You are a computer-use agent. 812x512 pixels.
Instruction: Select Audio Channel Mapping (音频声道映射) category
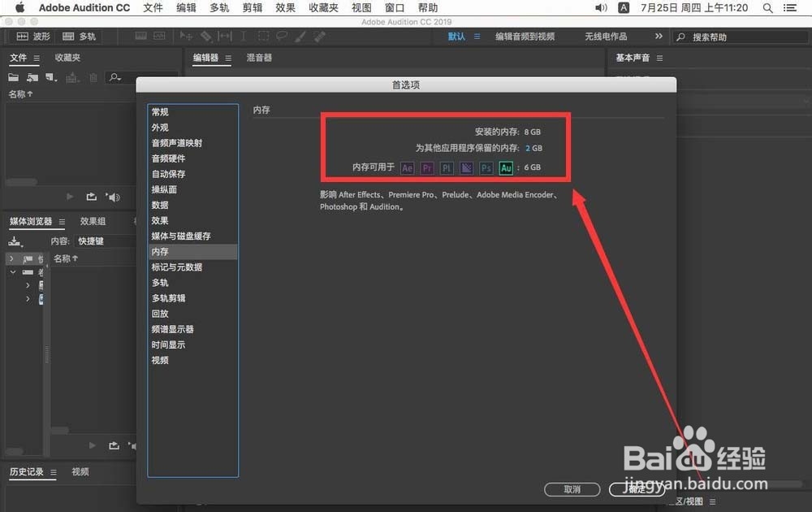[192, 143]
